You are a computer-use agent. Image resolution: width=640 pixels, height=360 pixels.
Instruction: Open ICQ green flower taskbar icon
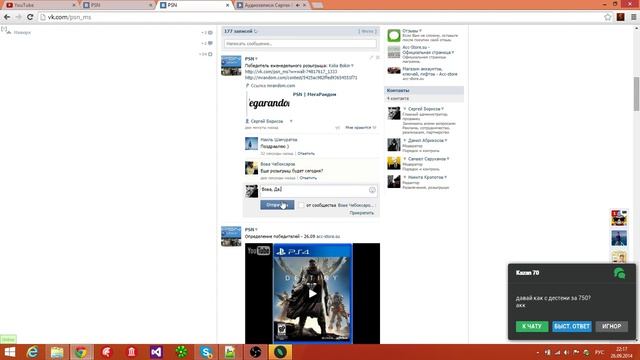(181, 352)
